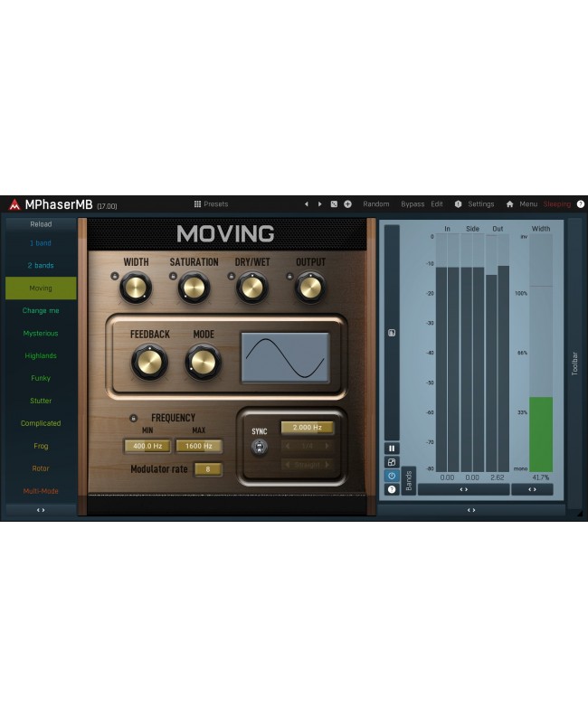The image size is (588, 718).
Task: Adjust the Saturation knob
Action: click(194, 288)
